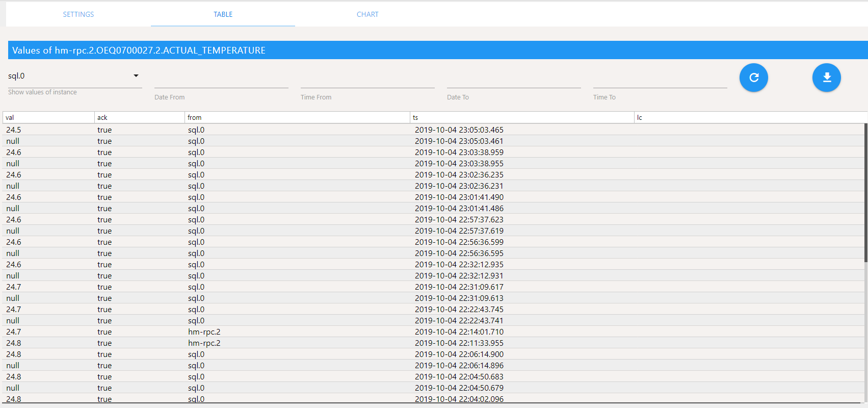Screen dimensions: 868x408
Task: Click the 24.8 value in the 22:11:33.955 row
Action: point(14,343)
